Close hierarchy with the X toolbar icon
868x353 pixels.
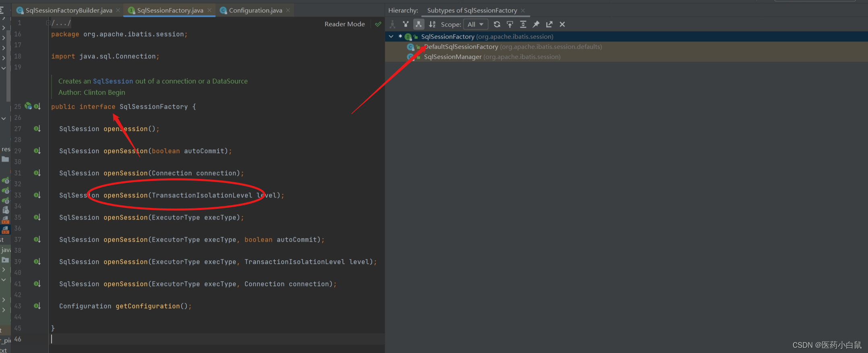(562, 25)
